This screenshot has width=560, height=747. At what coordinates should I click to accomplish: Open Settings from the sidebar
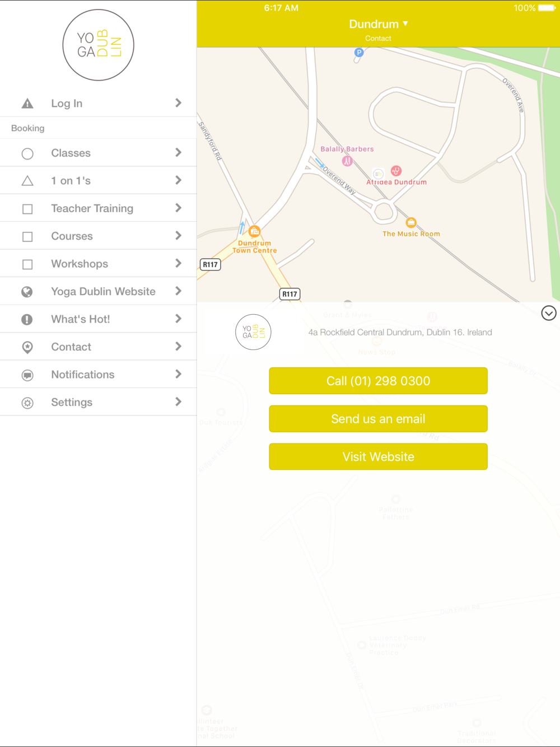click(x=98, y=402)
